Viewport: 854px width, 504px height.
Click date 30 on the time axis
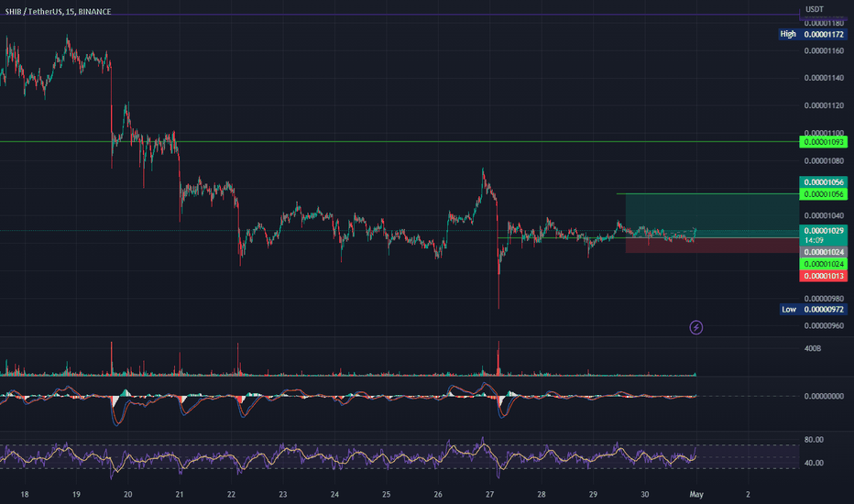click(645, 495)
